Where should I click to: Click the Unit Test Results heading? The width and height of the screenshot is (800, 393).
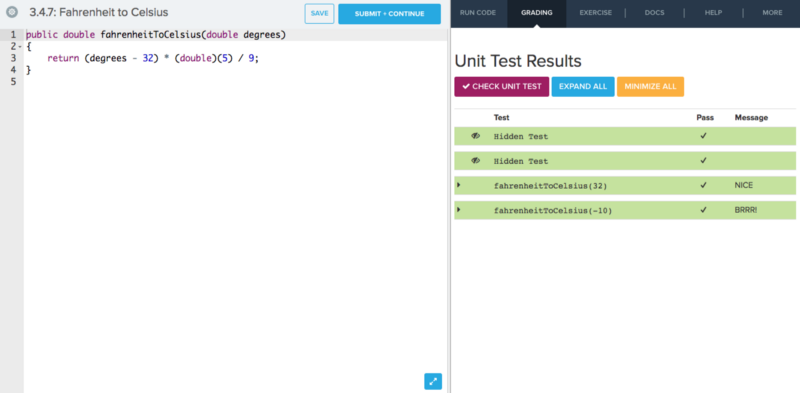518,61
